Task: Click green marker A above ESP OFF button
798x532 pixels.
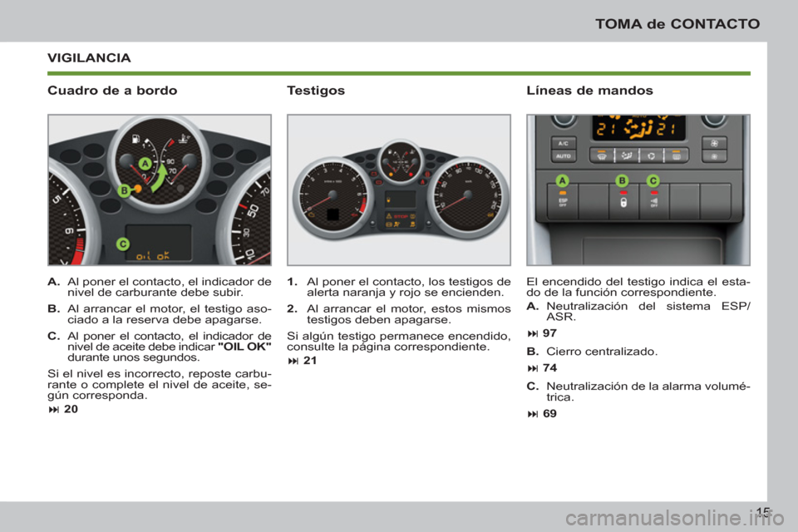Action: [563, 180]
